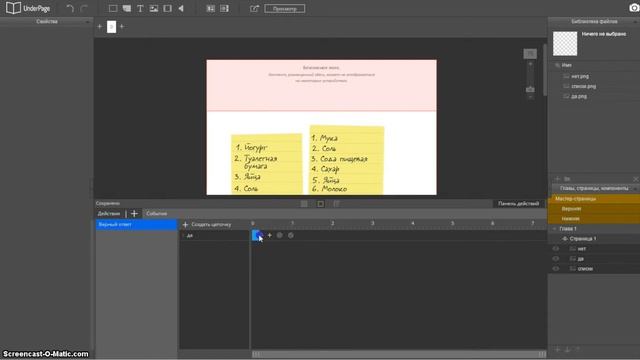Add a page after the current page tab
The width and height of the screenshot is (640, 360).
pos(122,27)
